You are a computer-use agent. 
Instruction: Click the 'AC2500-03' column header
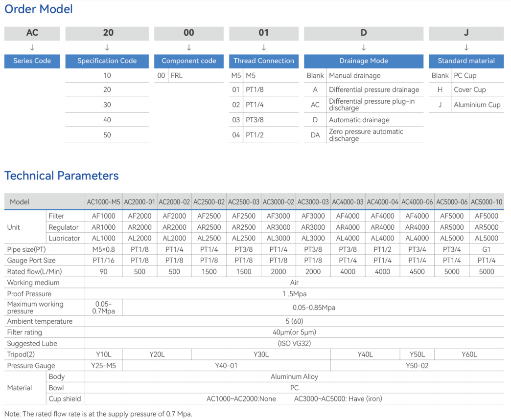tap(243, 202)
